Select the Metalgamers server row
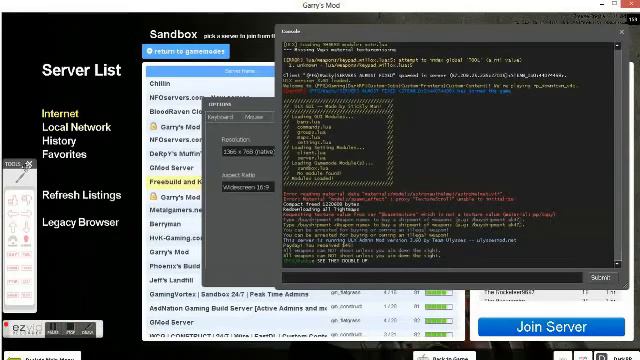Viewport: 640px width, 360px height. point(174,210)
